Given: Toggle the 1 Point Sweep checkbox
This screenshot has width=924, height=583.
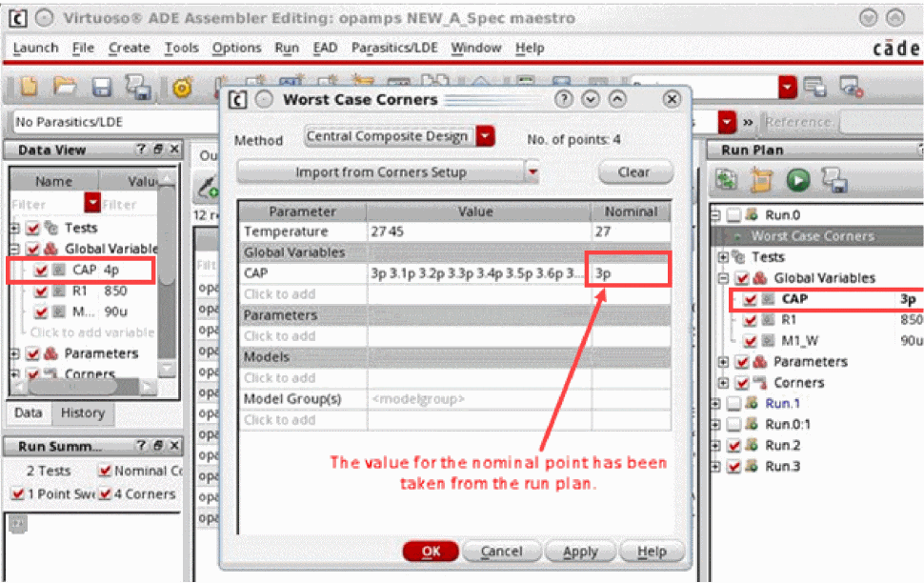Looking at the screenshot, I should pyautogui.click(x=18, y=493).
